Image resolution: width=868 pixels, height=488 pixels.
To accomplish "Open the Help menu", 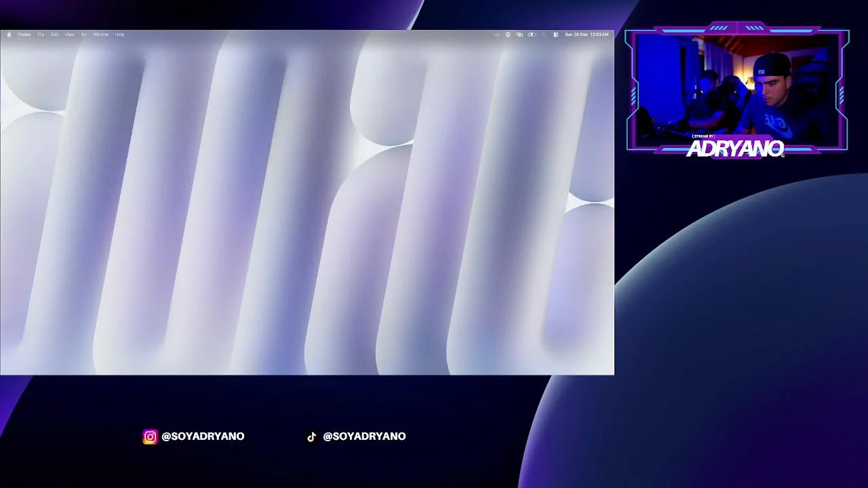I will (119, 35).
